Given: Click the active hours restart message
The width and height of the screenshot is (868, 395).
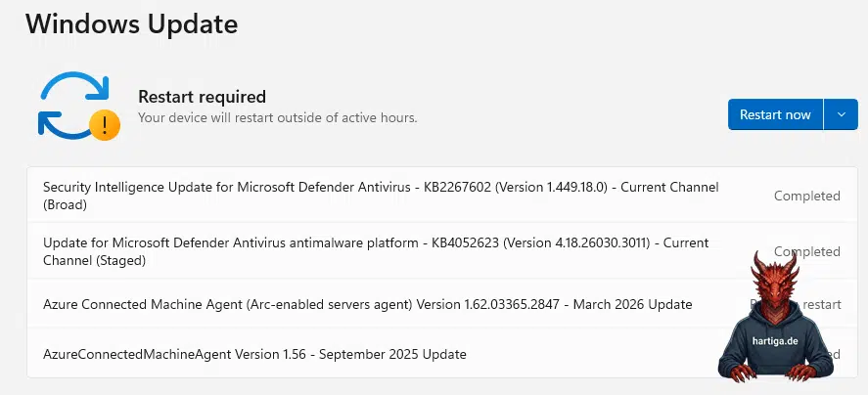Looking at the screenshot, I should 277,118.
